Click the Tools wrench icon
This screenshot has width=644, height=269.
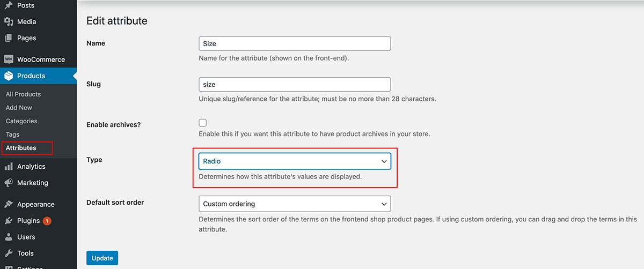click(9, 253)
